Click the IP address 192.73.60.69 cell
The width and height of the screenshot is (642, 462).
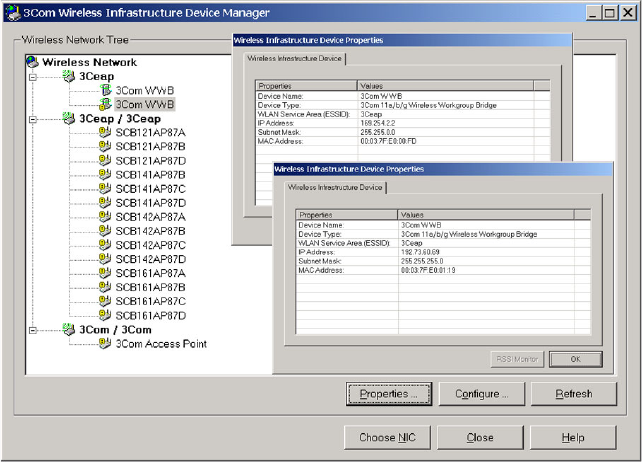(x=420, y=252)
